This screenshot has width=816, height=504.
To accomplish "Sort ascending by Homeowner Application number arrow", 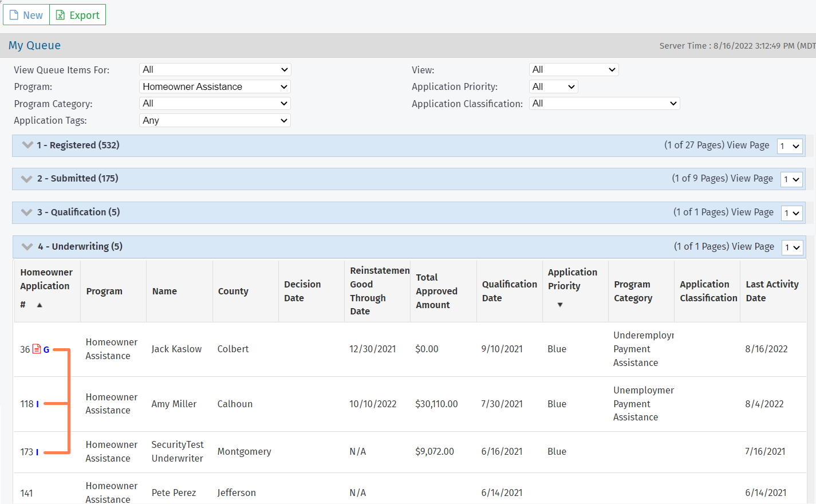I will 40,305.
